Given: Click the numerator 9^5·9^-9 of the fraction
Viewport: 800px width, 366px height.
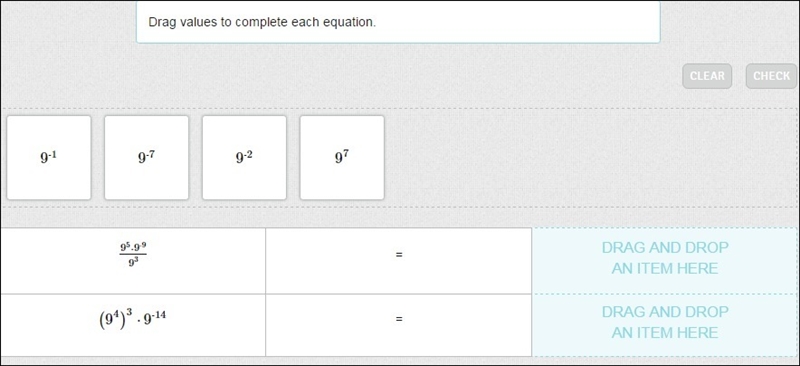Looking at the screenshot, I should (x=133, y=248).
